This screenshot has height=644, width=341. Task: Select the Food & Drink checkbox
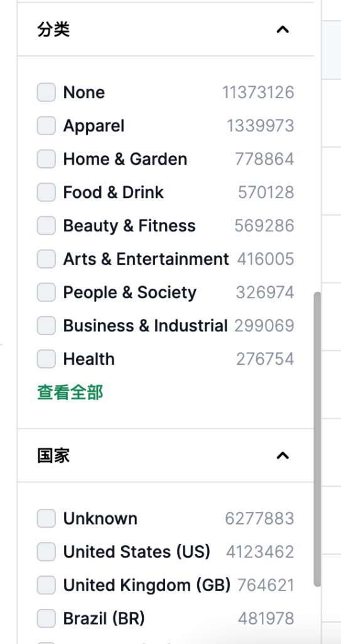coord(46,192)
